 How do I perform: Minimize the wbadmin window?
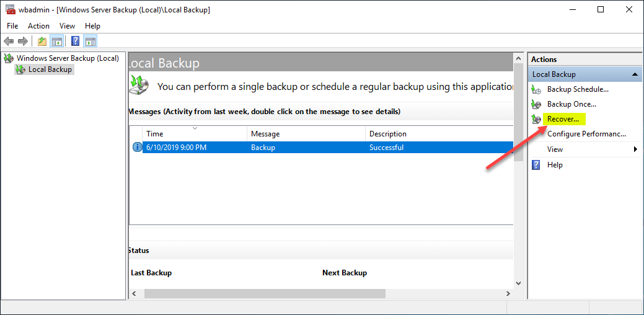tap(573, 10)
